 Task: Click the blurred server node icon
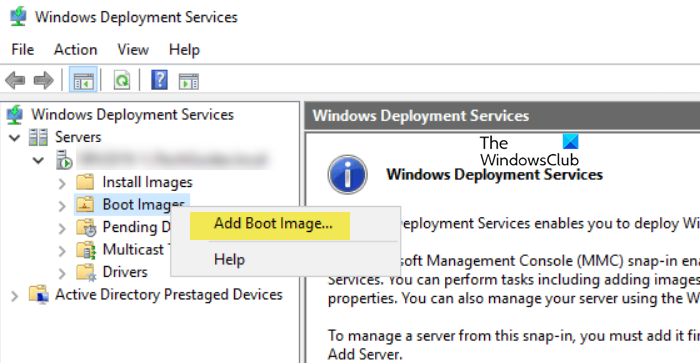coord(64,160)
